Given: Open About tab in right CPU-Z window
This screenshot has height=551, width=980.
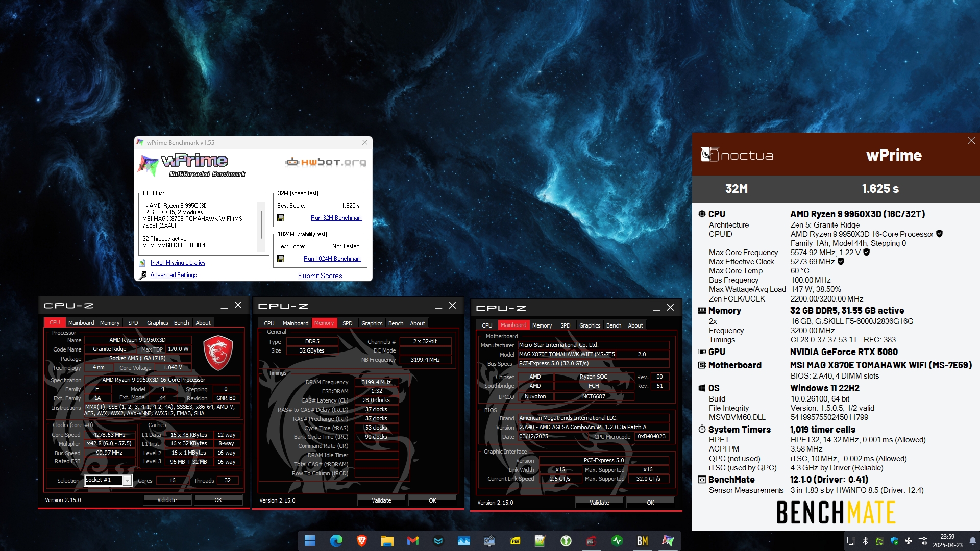Looking at the screenshot, I should pos(635,325).
